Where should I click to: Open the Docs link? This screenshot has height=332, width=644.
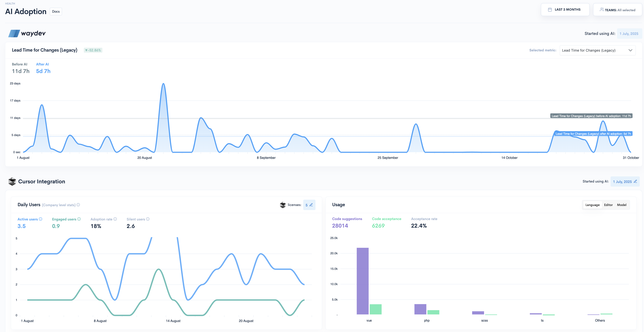tap(56, 11)
